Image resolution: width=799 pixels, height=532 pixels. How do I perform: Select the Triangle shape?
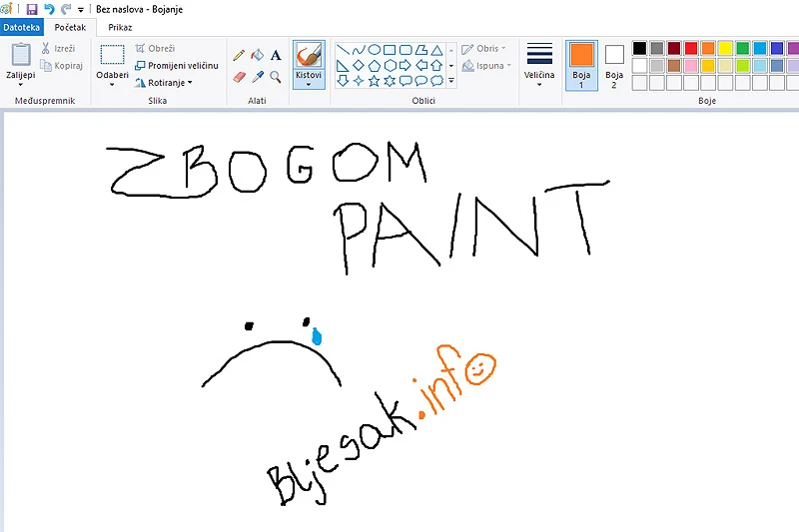point(436,50)
